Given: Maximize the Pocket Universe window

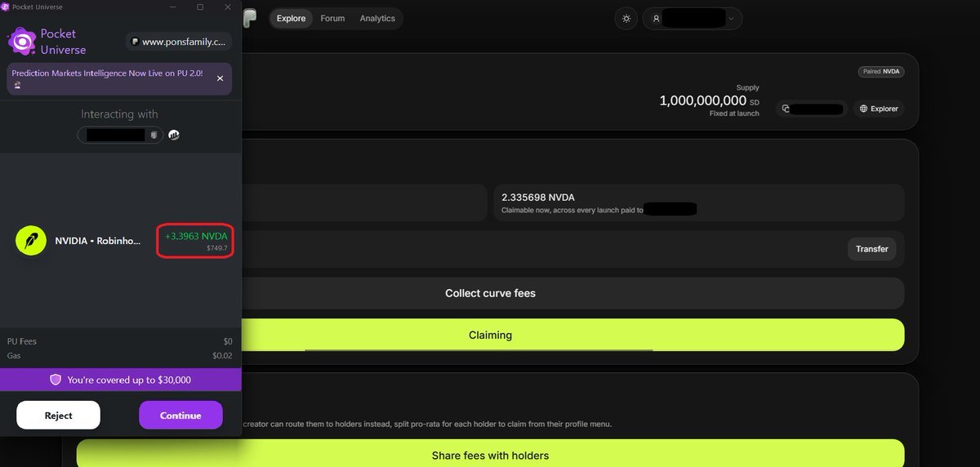Looking at the screenshot, I should pyautogui.click(x=200, y=7).
